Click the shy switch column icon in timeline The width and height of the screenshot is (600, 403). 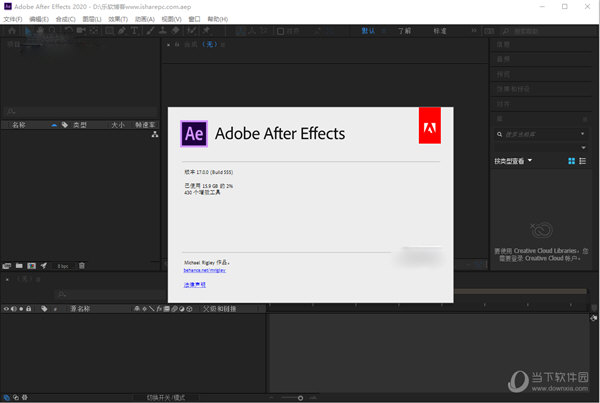(137, 309)
